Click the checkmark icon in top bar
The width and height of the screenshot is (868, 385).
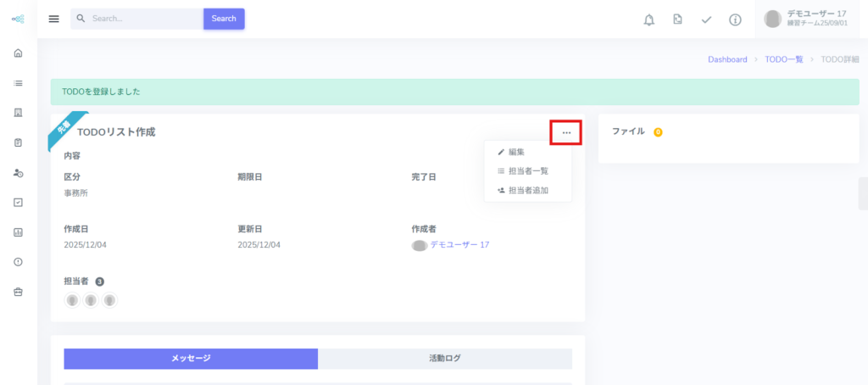(706, 20)
